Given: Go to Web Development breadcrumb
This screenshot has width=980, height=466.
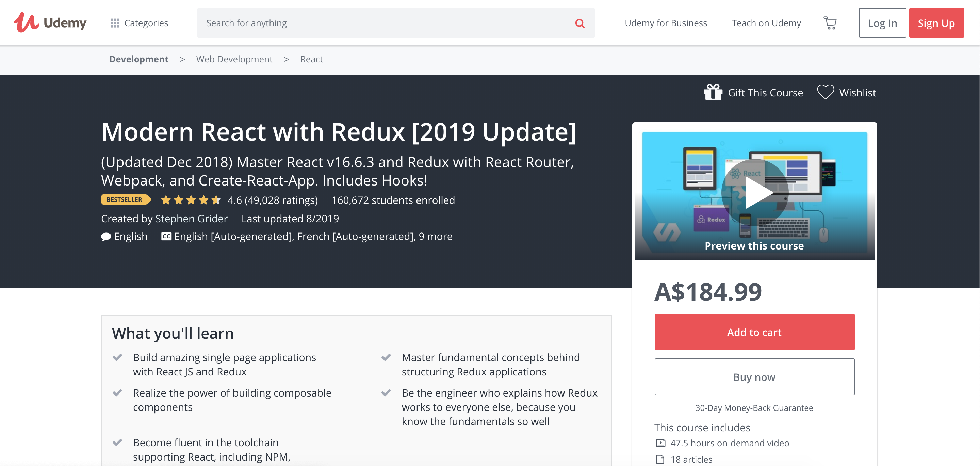Looking at the screenshot, I should [234, 59].
